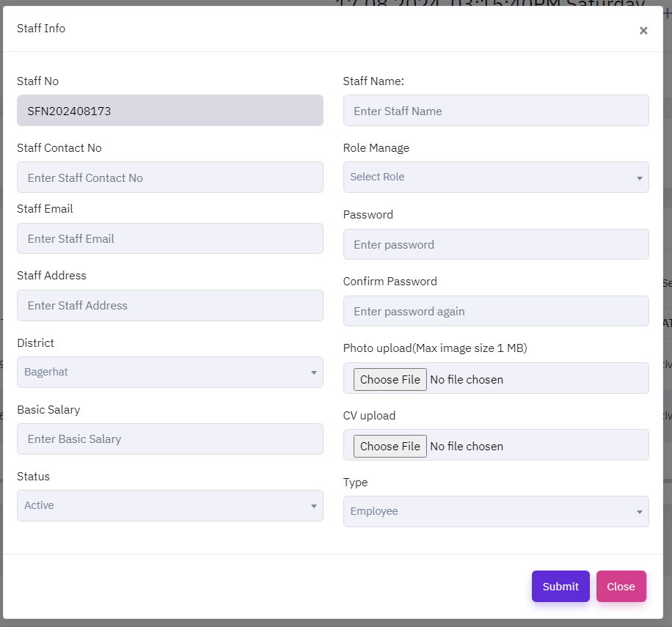Image resolution: width=672 pixels, height=627 pixels.
Task: Select the Enter password field
Action: (496, 244)
